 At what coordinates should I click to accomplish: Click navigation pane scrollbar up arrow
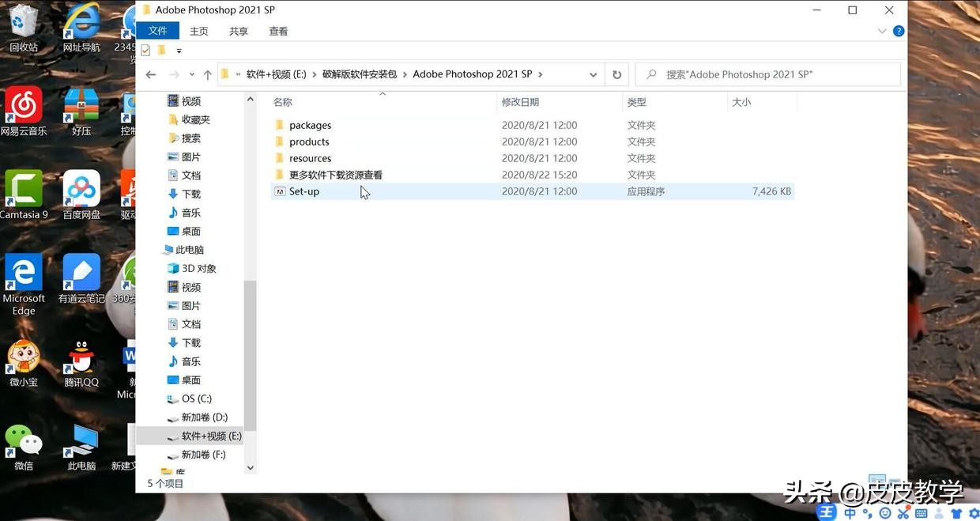coord(251,100)
